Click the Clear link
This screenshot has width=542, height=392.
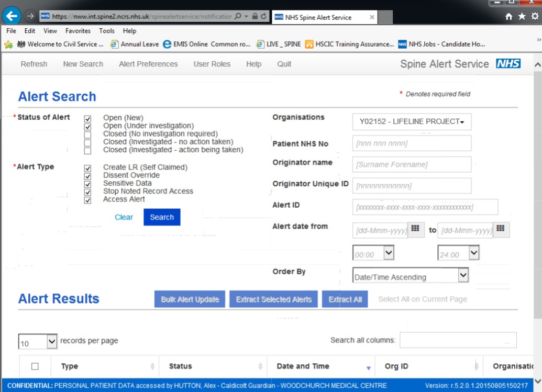[x=124, y=217]
